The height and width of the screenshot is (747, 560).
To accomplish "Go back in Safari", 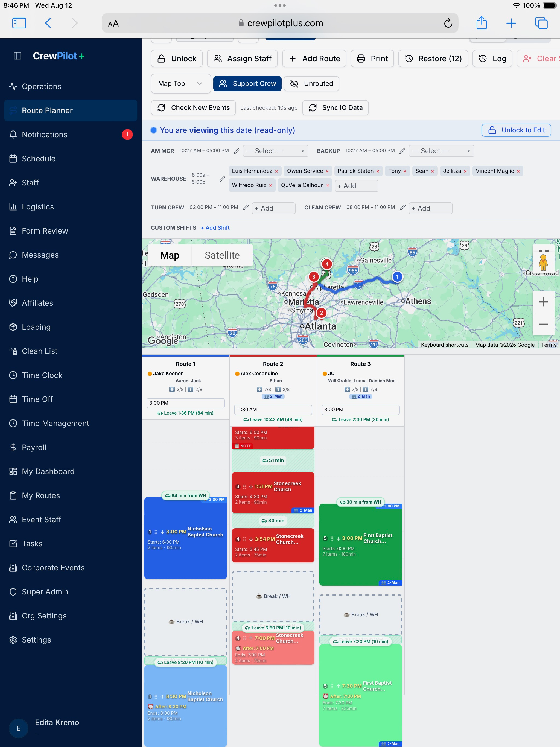I will (48, 23).
